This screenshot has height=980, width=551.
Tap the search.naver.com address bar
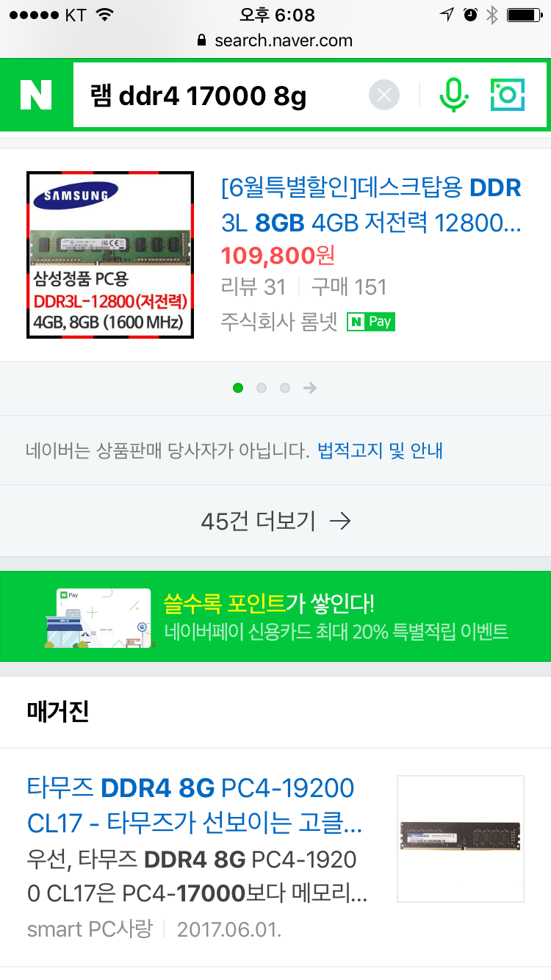[275, 40]
